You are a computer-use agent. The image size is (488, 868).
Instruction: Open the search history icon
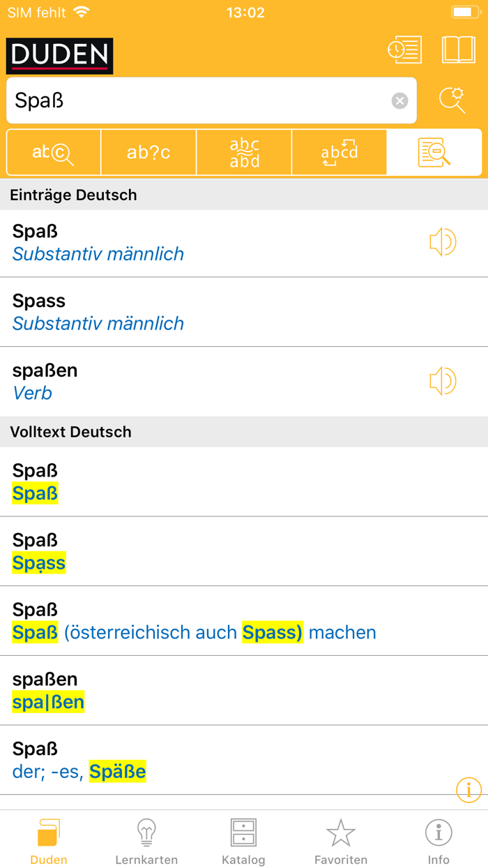[x=405, y=50]
